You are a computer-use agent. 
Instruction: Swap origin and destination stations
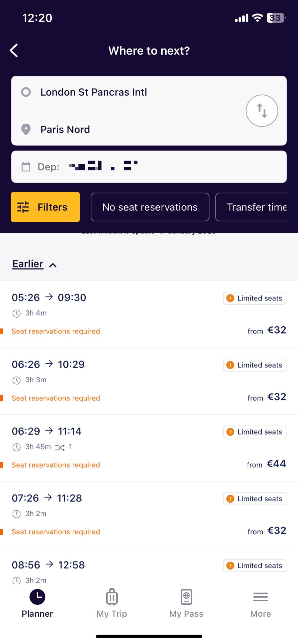pos(262,111)
